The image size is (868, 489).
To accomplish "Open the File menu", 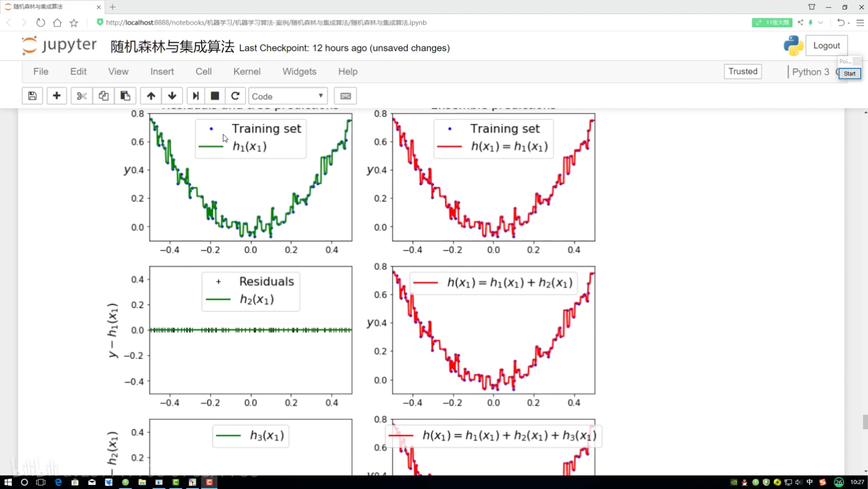I will (41, 72).
